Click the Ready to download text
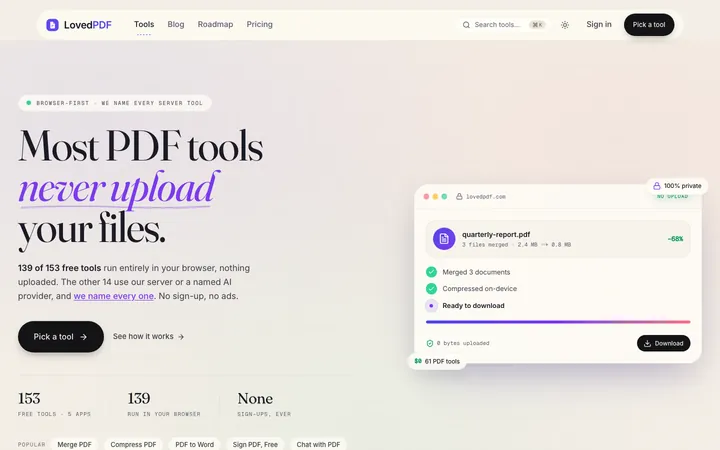This screenshot has width=720, height=450. click(473, 306)
